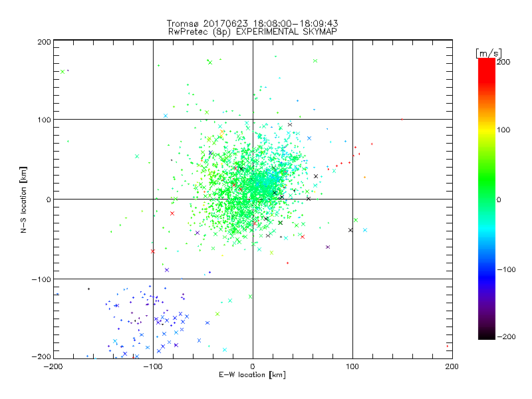Screen dimensions: 532x399
Task: Click the -200 tick label on N-S axis
Action: [x=42, y=356]
